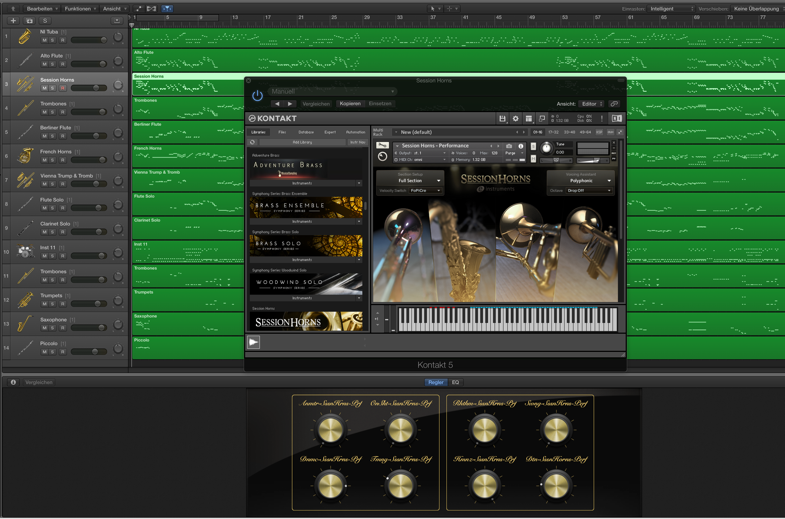785x519 pixels.
Task: Load the next plug-in preset with the right arrow
Action: pyautogui.click(x=289, y=104)
